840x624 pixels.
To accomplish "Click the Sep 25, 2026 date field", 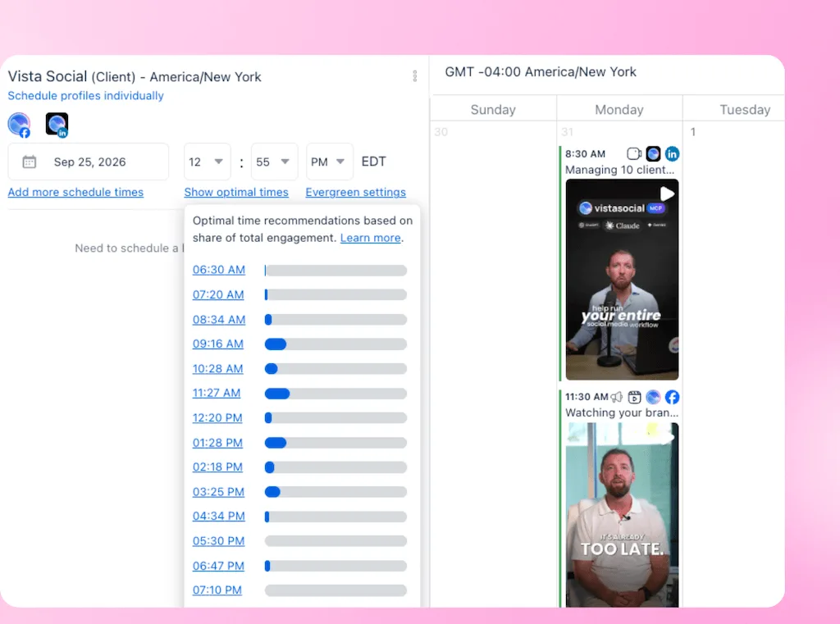I will click(89, 162).
